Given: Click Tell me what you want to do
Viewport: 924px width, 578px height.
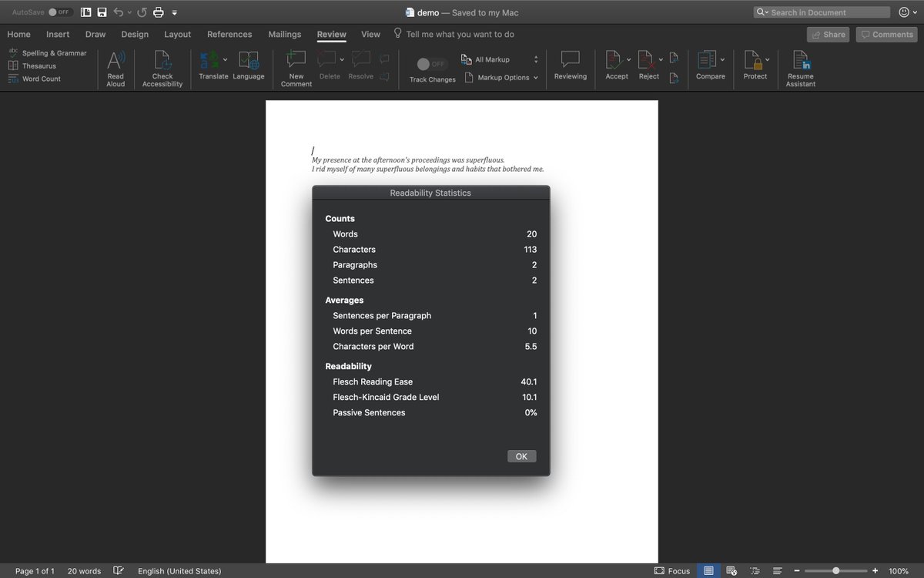Looking at the screenshot, I should [454, 34].
